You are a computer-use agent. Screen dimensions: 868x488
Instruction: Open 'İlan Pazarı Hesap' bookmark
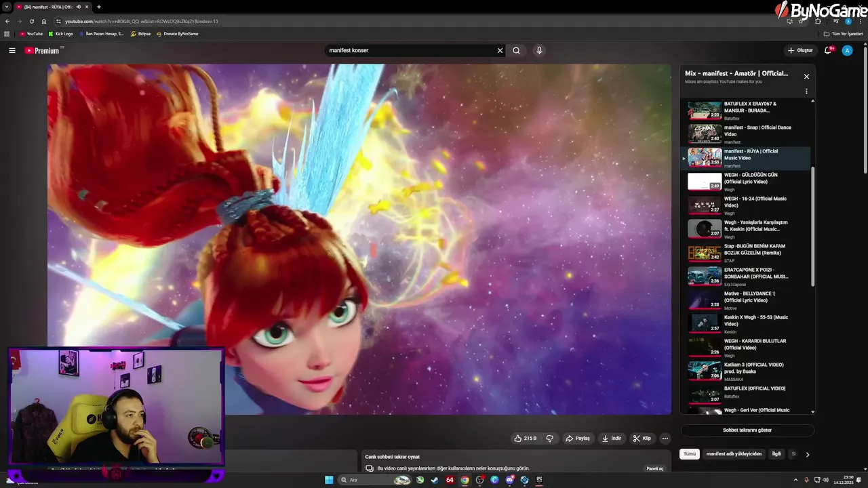101,34
